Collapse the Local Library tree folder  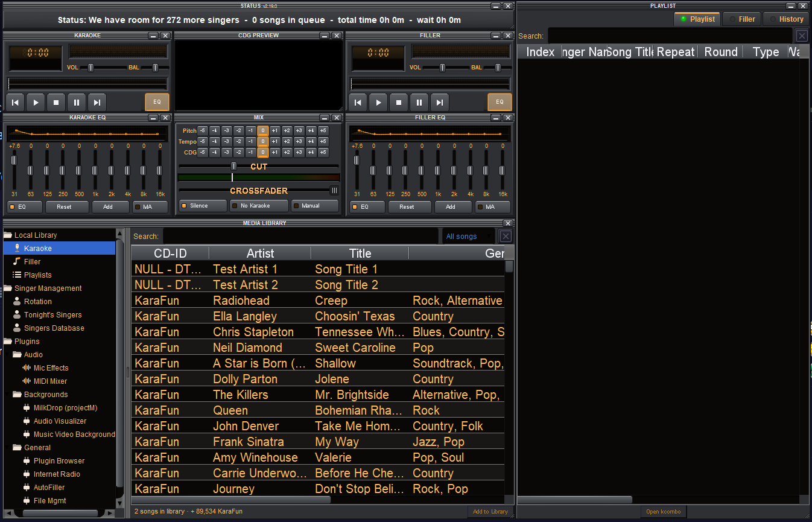click(8, 235)
